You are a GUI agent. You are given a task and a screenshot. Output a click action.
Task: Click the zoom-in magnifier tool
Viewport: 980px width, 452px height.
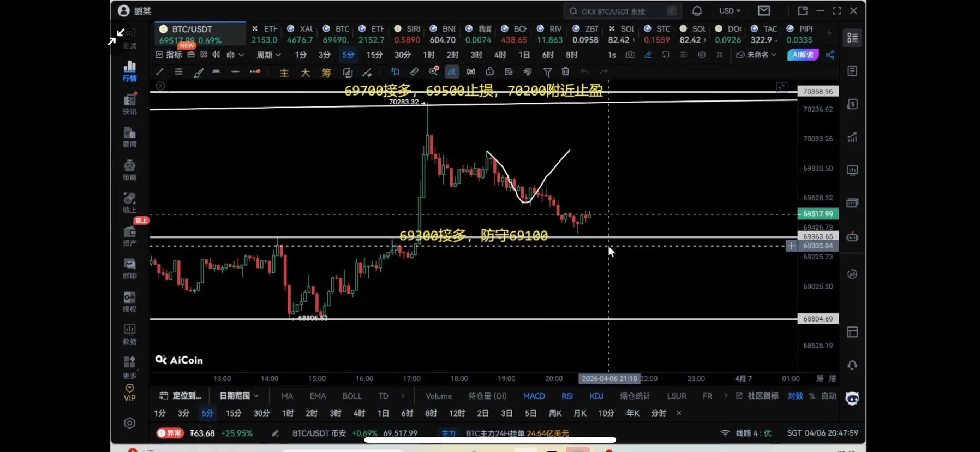pyautogui.click(x=434, y=72)
